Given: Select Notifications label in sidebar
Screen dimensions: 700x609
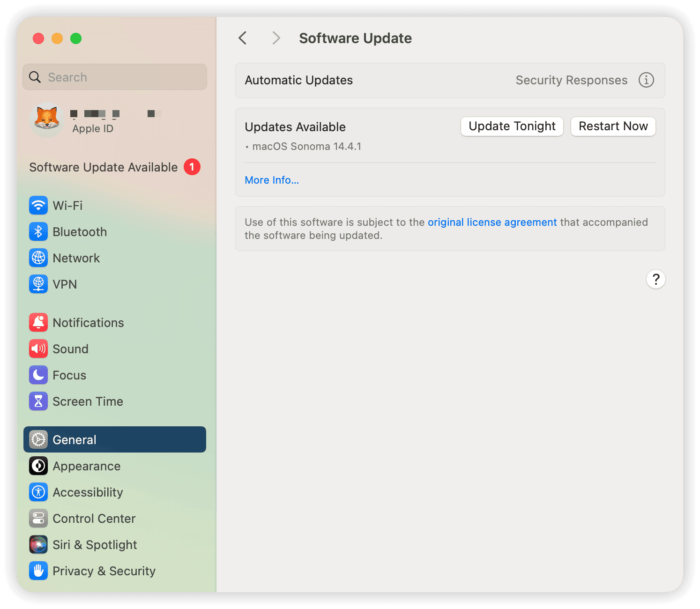Looking at the screenshot, I should pyautogui.click(x=89, y=322).
